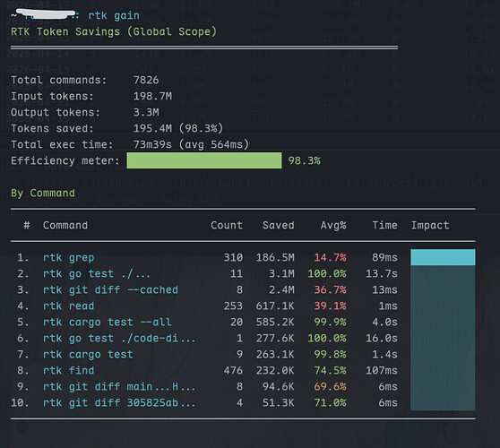
Task: Click the 107ms time value
Action: tap(382, 370)
